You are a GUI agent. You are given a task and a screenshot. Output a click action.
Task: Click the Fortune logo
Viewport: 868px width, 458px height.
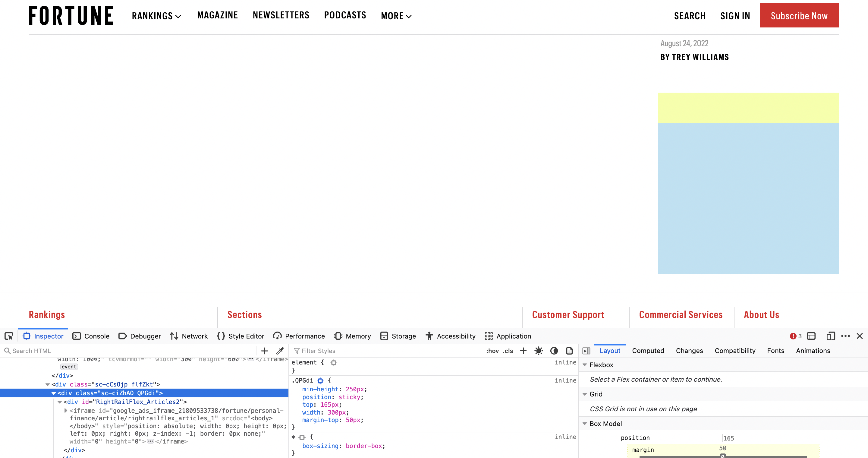[71, 15]
